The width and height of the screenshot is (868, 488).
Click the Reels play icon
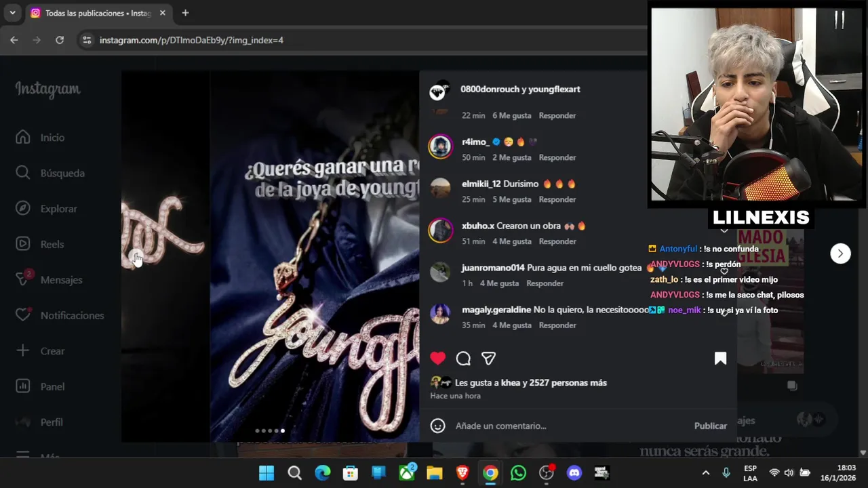23,244
